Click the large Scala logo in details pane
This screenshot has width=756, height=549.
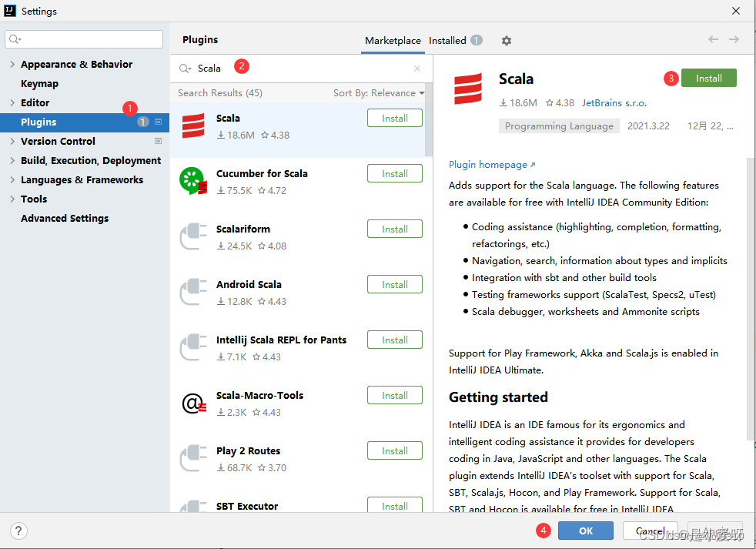467,89
